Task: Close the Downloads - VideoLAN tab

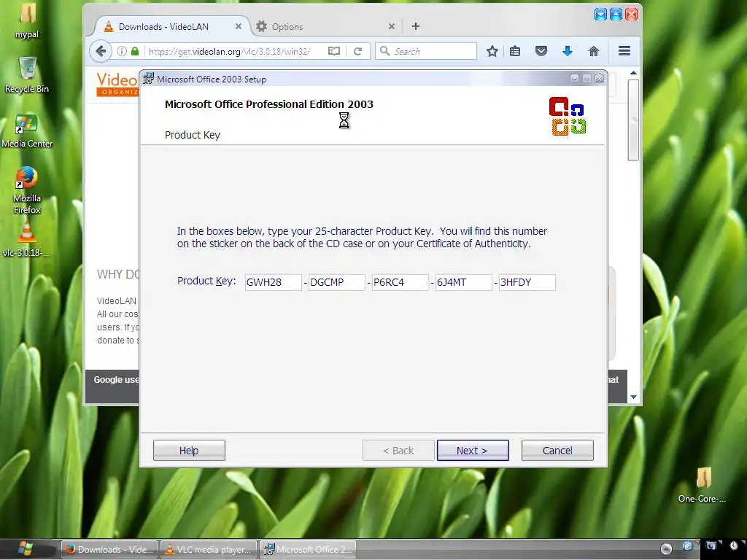Action: (x=239, y=27)
